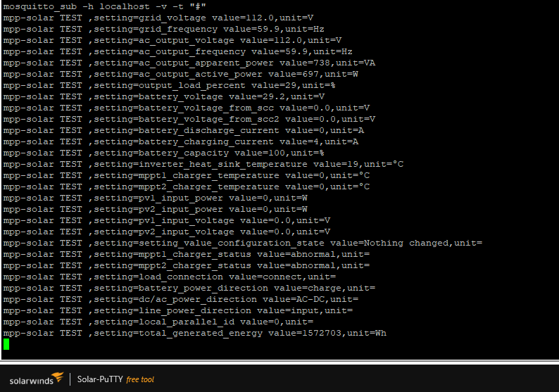Select the ac_output_active_power value=697 line
This screenshot has height=392, width=559.
pos(181,74)
